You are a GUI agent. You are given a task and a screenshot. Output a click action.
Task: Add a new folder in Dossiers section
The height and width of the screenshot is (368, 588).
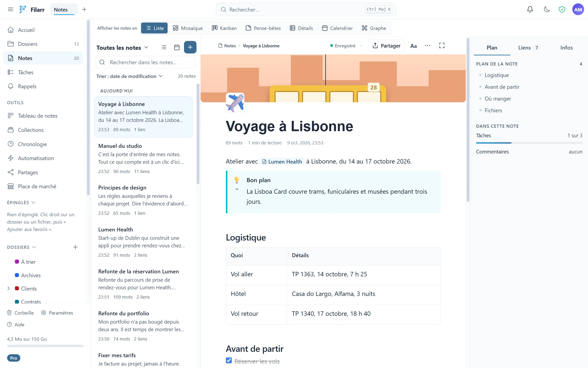[x=75, y=247]
